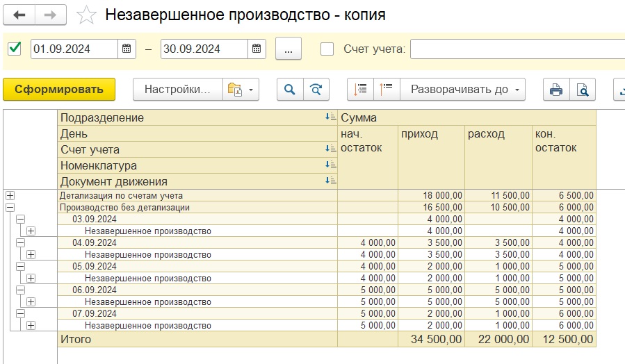Print the report with printer icon

point(556,89)
